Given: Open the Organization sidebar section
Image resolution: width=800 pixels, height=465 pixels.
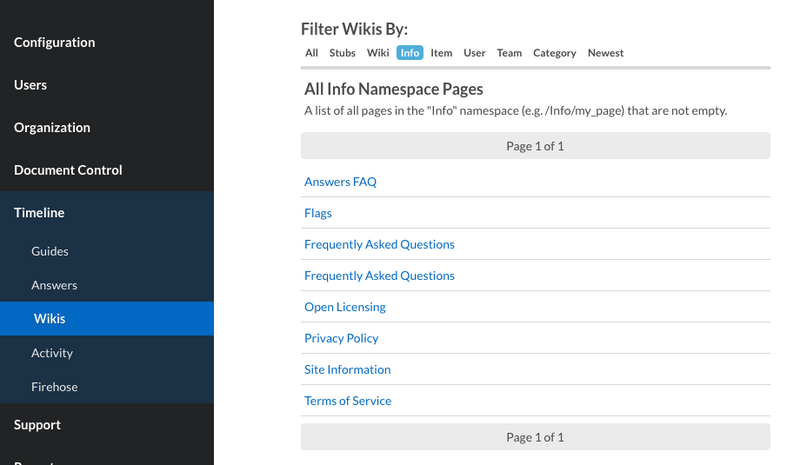Looking at the screenshot, I should pyautogui.click(x=52, y=128).
